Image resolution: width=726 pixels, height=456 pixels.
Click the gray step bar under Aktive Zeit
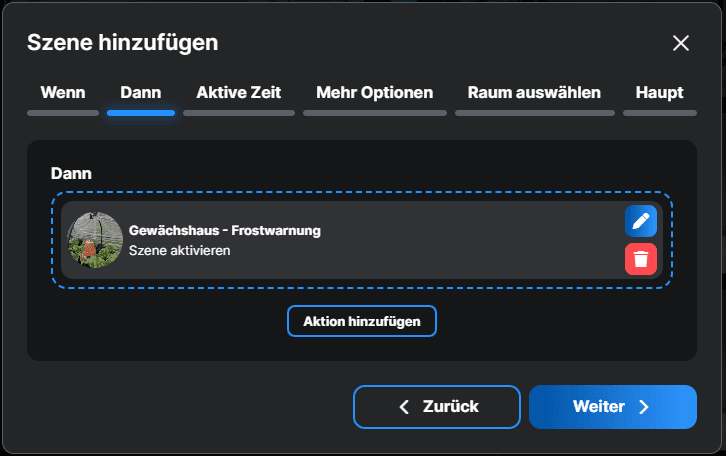point(239,113)
